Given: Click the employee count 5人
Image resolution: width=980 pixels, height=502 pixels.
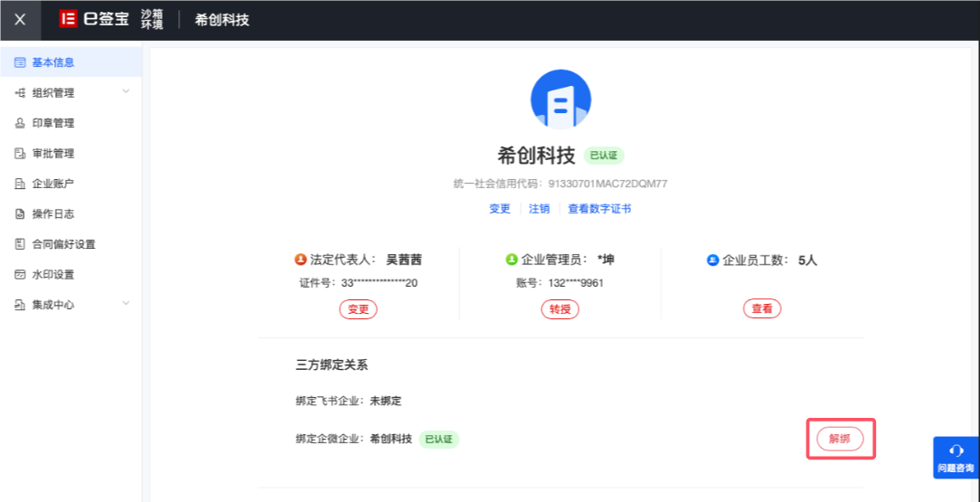Looking at the screenshot, I should click(x=808, y=260).
